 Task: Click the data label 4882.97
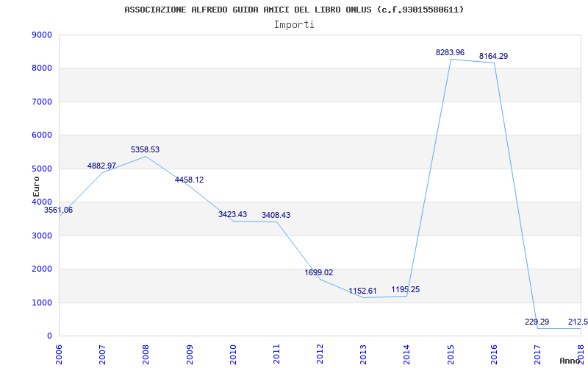click(x=101, y=166)
